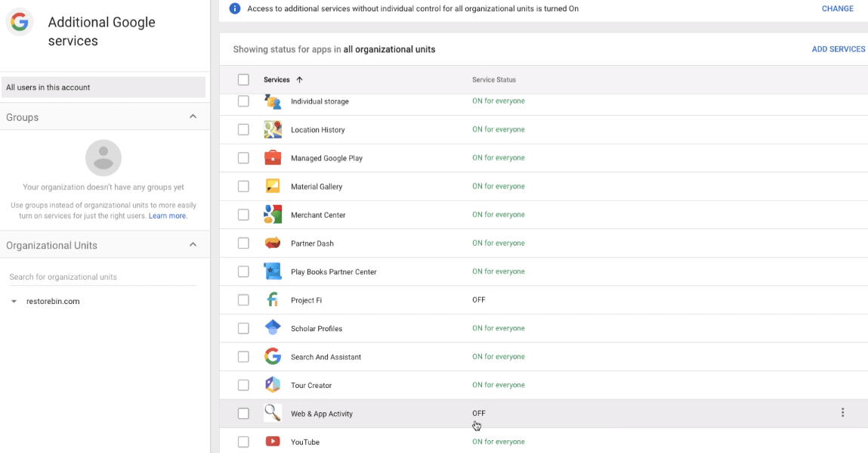
Task: Click ON for everyone status for Location History
Action: click(499, 129)
